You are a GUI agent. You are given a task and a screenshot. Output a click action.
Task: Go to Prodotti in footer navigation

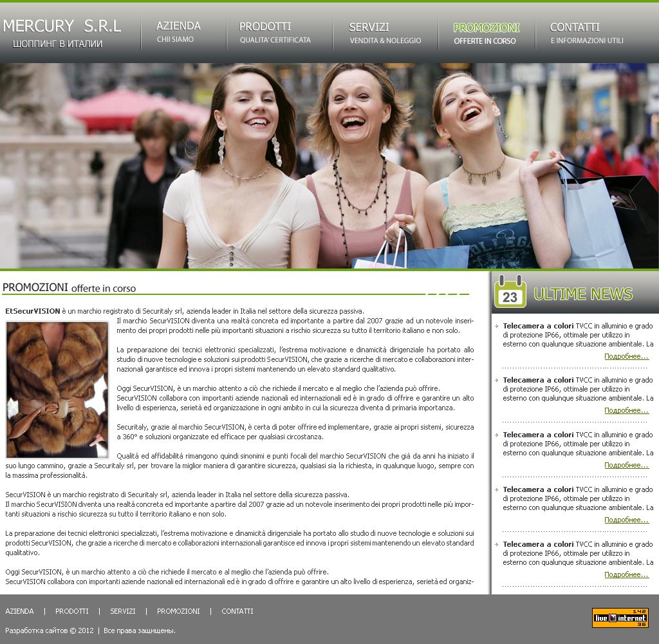72,611
